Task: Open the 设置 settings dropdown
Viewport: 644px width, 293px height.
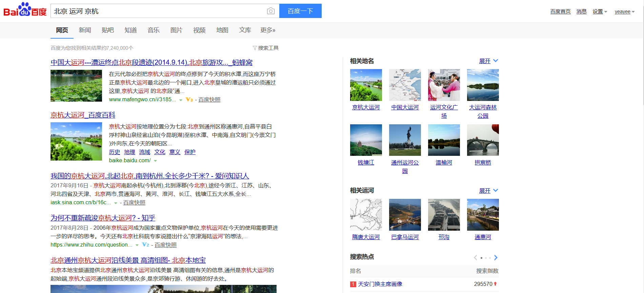Action: click(600, 12)
